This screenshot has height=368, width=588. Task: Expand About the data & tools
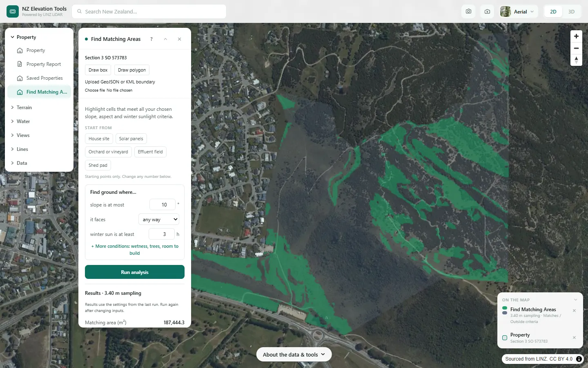pyautogui.click(x=294, y=355)
